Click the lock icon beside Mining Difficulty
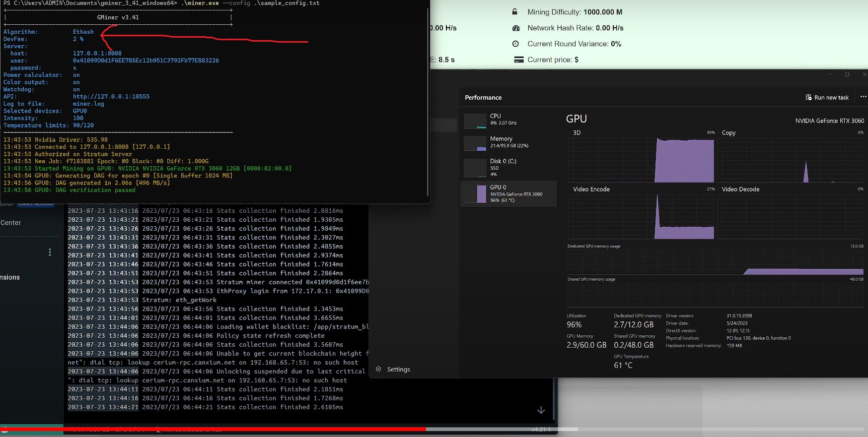Screen dimensions: 868x437 pos(515,12)
